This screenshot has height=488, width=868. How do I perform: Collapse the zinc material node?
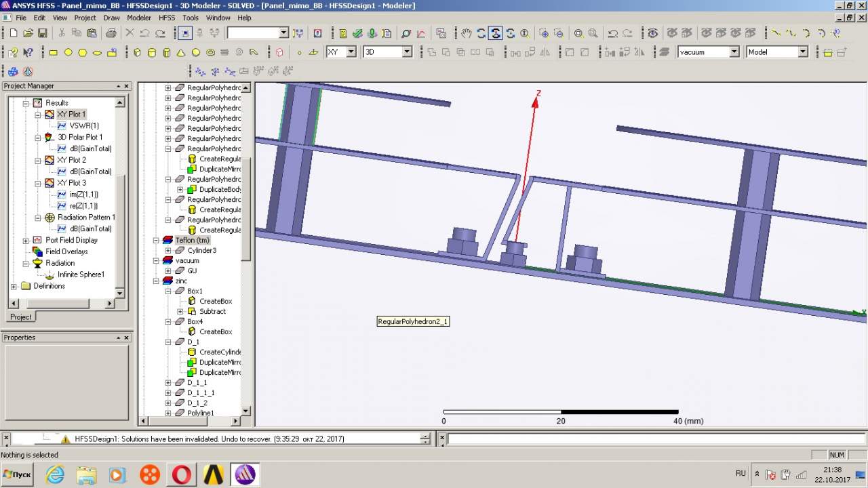pos(157,281)
